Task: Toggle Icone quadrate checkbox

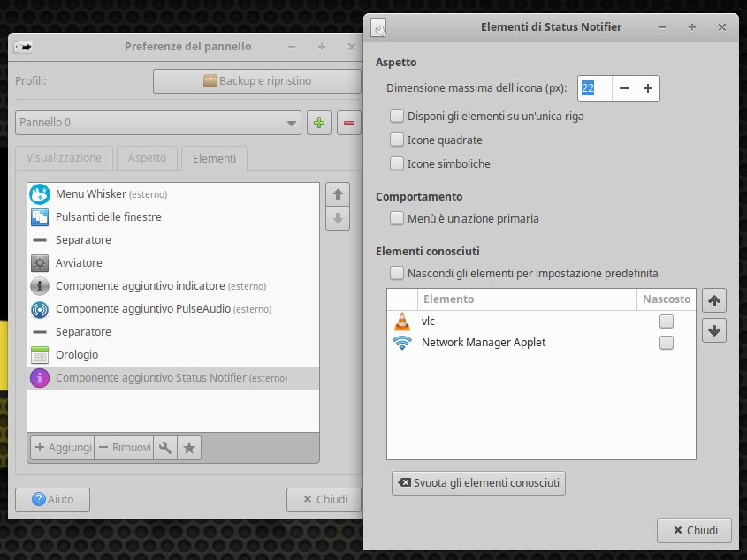Action: [397, 140]
